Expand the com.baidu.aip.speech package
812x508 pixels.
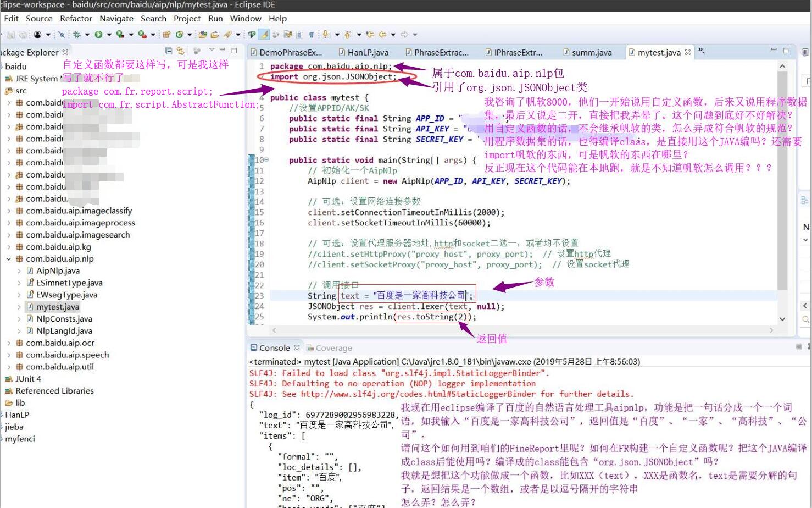pyautogui.click(x=8, y=355)
